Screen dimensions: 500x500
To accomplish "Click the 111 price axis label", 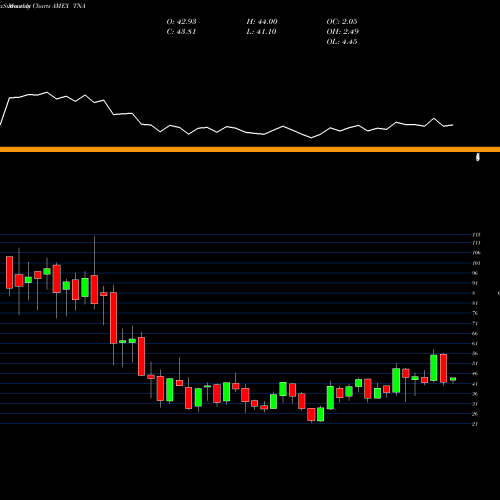I will [476, 243].
